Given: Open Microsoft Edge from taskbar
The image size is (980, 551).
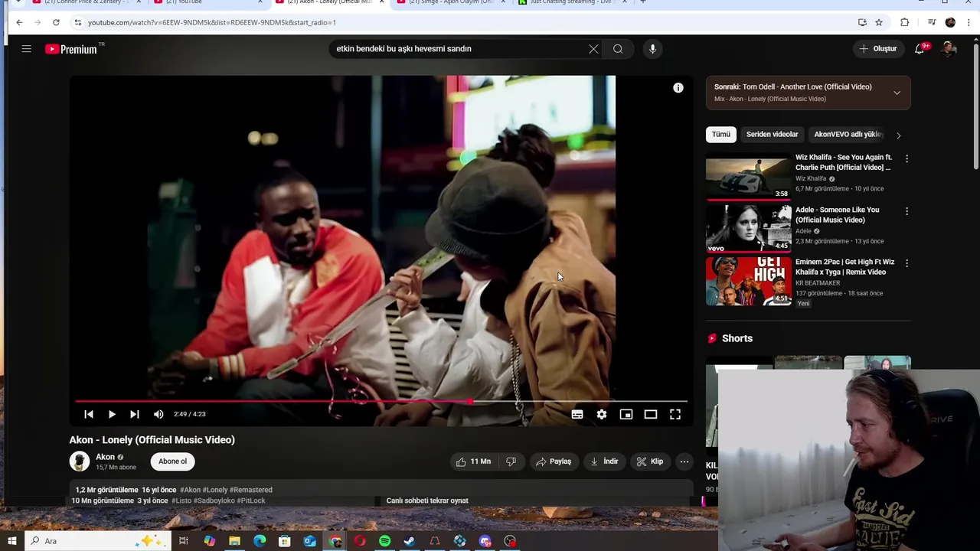Looking at the screenshot, I should click(x=260, y=541).
